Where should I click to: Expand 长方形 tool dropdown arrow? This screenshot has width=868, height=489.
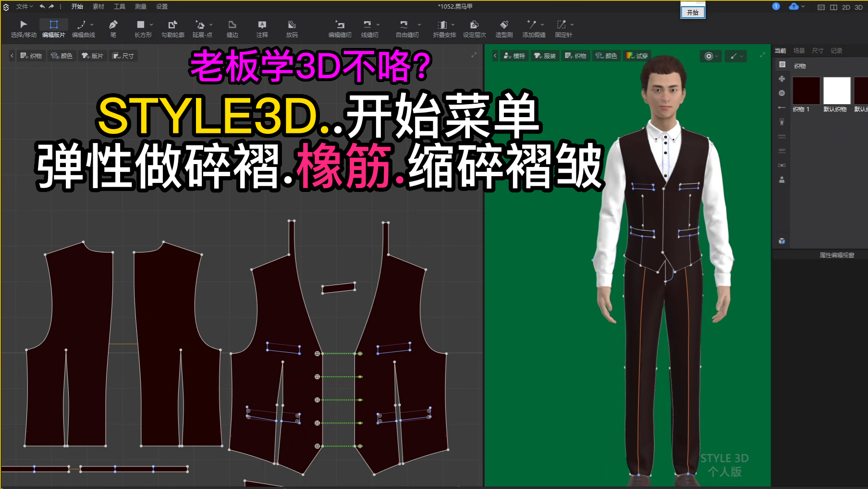pyautogui.click(x=151, y=24)
